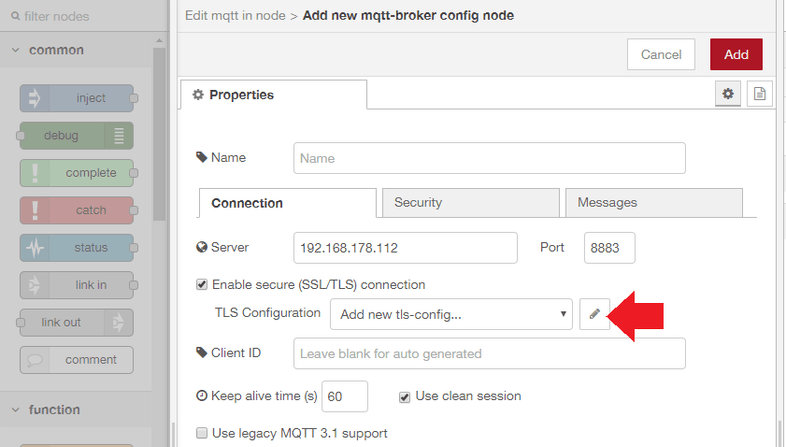Image resolution: width=786 pixels, height=447 pixels.
Task: Select the debug node in palette
Action: pos(75,136)
